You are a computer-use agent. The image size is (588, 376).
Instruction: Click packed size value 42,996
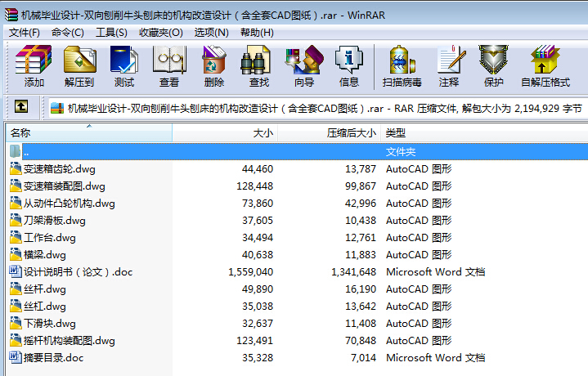tap(361, 204)
